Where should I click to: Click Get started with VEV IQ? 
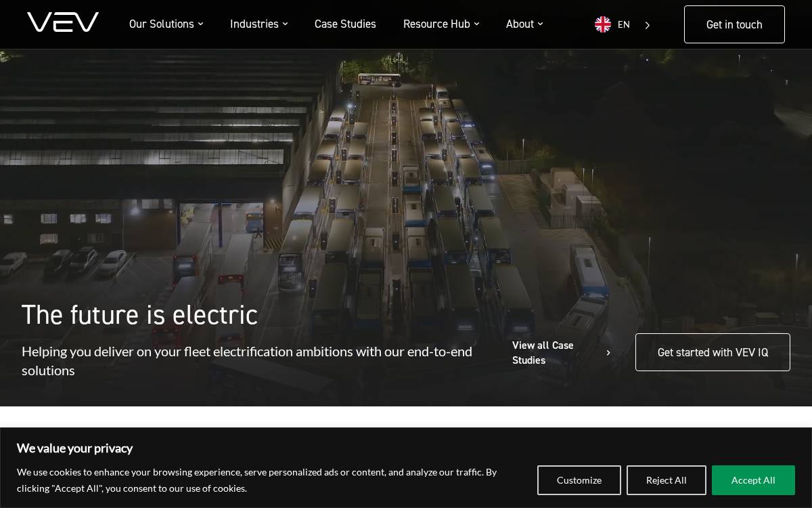[713, 352]
